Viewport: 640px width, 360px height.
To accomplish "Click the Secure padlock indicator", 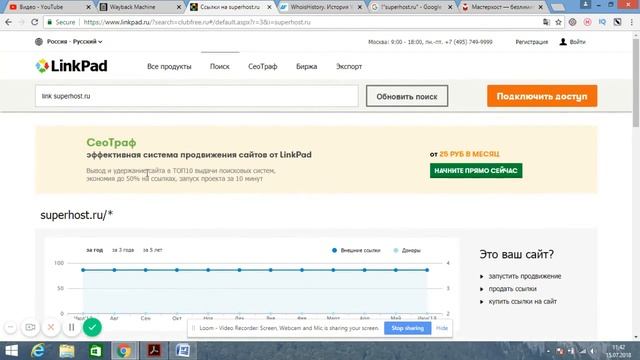I will pyautogui.click(x=61, y=22).
